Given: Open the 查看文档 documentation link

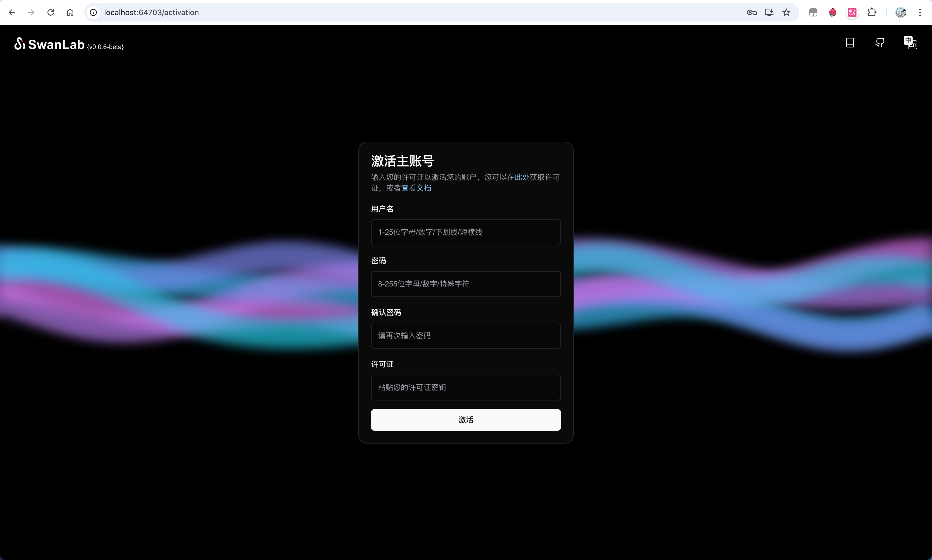Looking at the screenshot, I should click(x=416, y=188).
